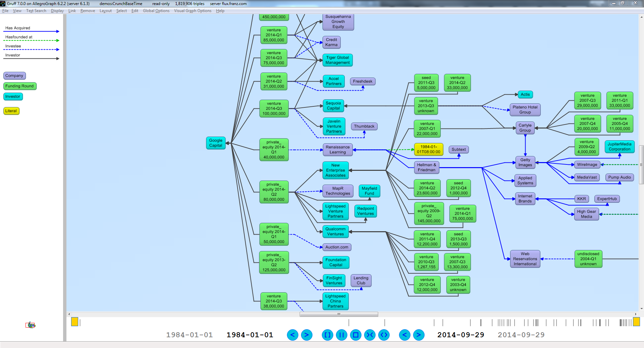The width and height of the screenshot is (644, 348).
Task: Step the timeline backward one interval
Action: 292,335
